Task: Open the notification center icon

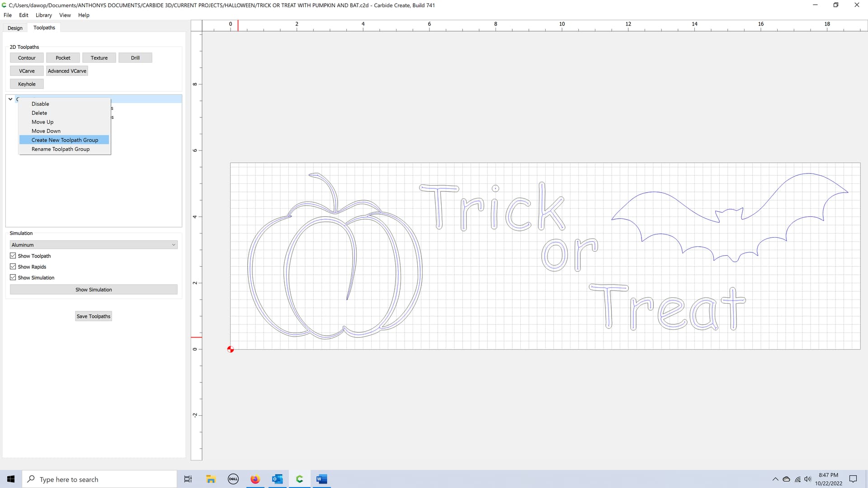Action: point(853,479)
